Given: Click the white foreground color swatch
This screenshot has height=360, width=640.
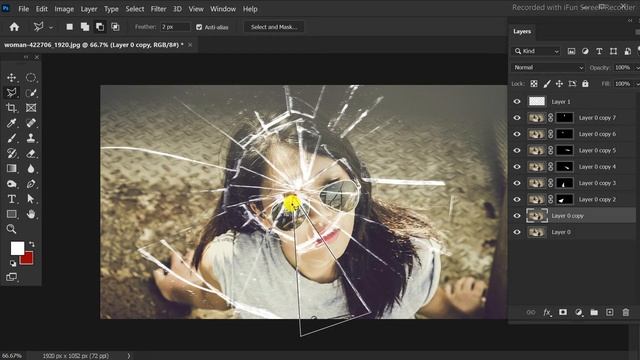Looking at the screenshot, I should pyautogui.click(x=17, y=248).
